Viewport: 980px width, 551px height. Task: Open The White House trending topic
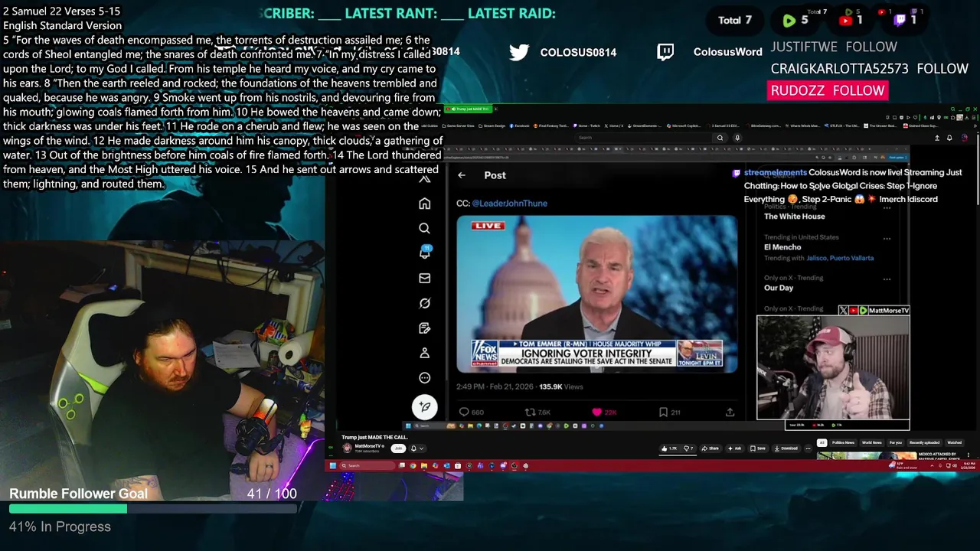[x=794, y=217]
